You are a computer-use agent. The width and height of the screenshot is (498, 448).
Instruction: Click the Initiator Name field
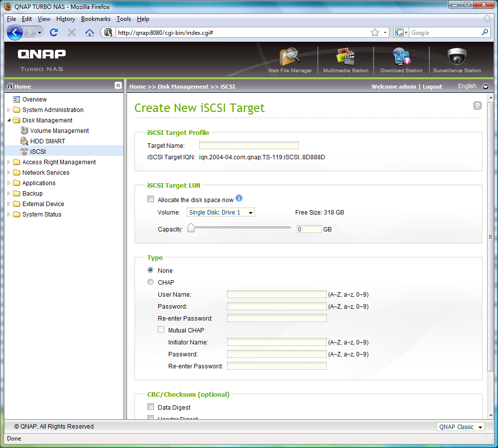point(276,342)
